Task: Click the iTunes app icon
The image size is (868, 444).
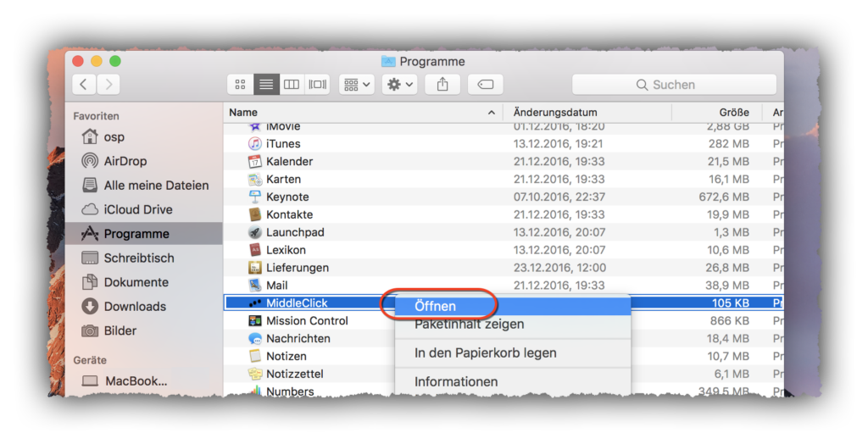Action: (254, 144)
